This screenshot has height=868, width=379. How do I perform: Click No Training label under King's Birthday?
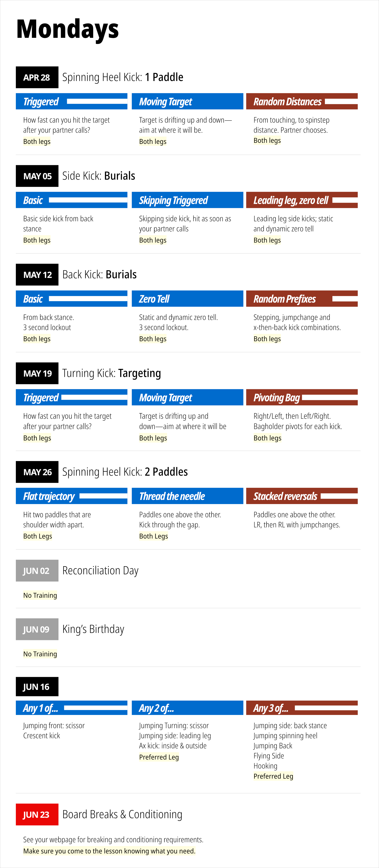40,654
